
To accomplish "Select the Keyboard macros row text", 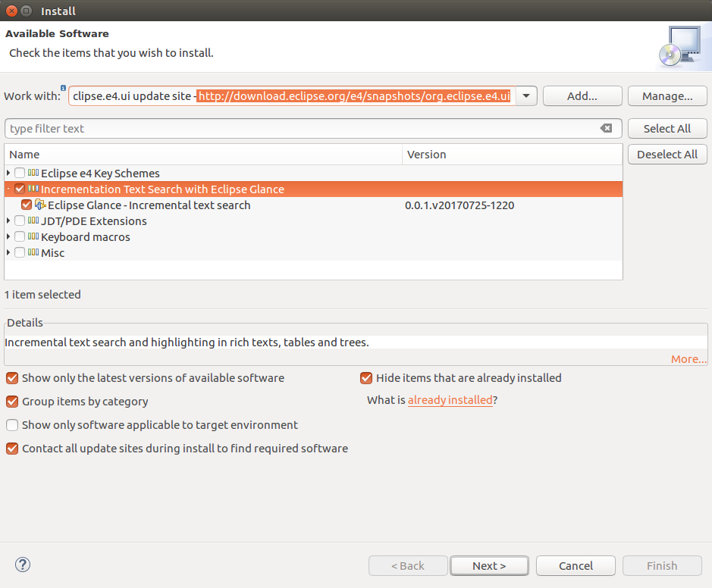I will click(x=86, y=237).
